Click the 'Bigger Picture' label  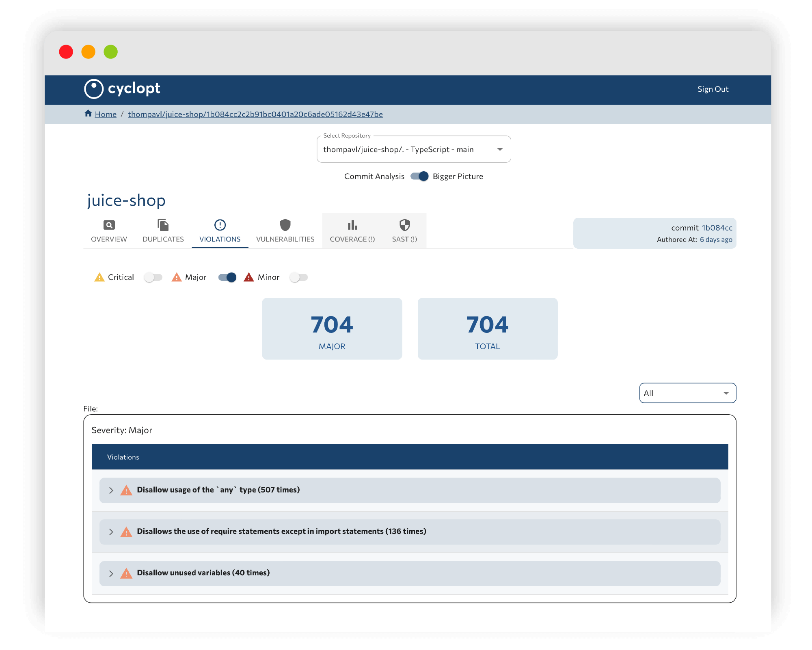(458, 176)
